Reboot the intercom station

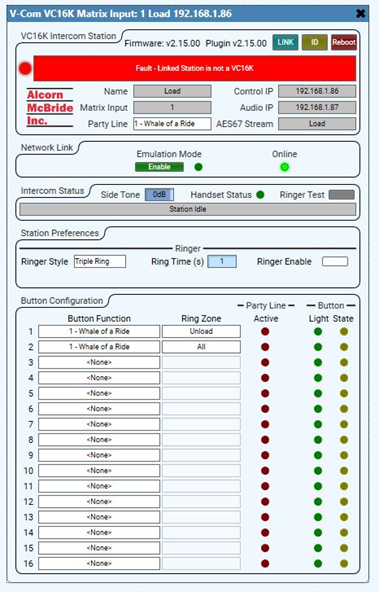pyautogui.click(x=344, y=42)
